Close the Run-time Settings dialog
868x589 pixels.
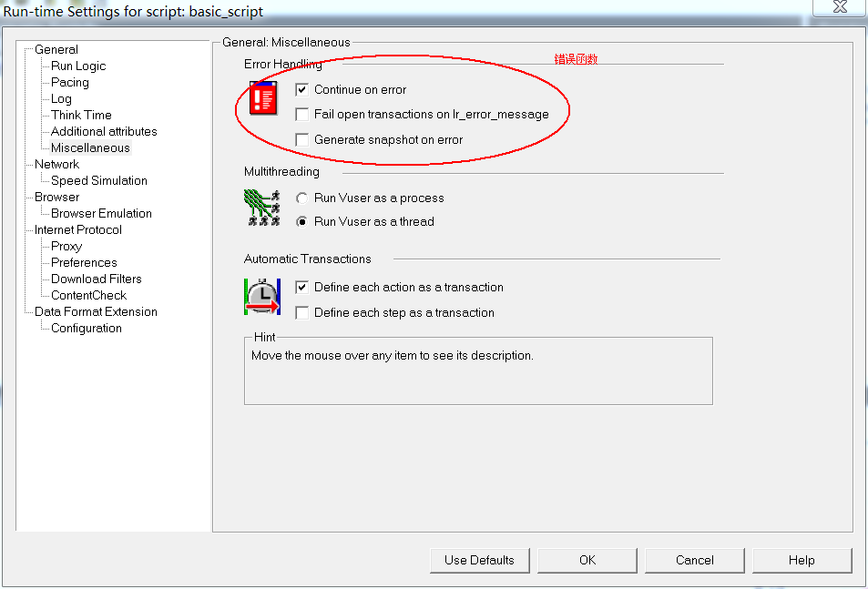point(840,6)
